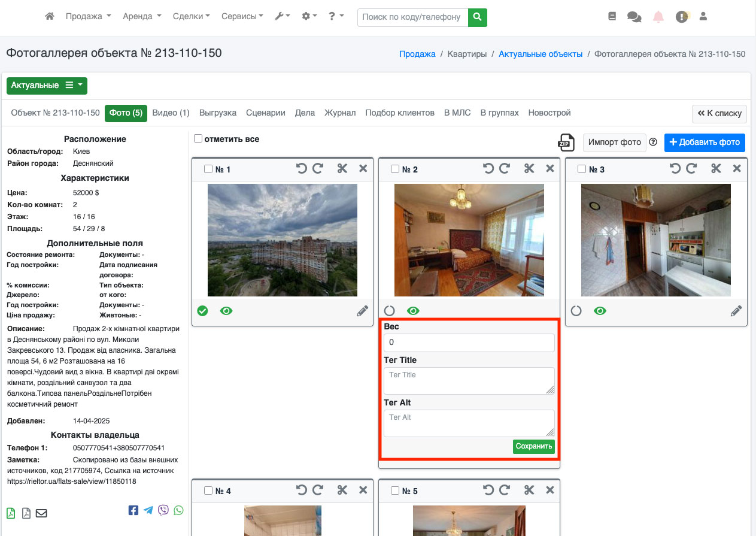Open the Сервисы dropdown menu
Viewport: 756px width, 536px height.
pos(242,17)
